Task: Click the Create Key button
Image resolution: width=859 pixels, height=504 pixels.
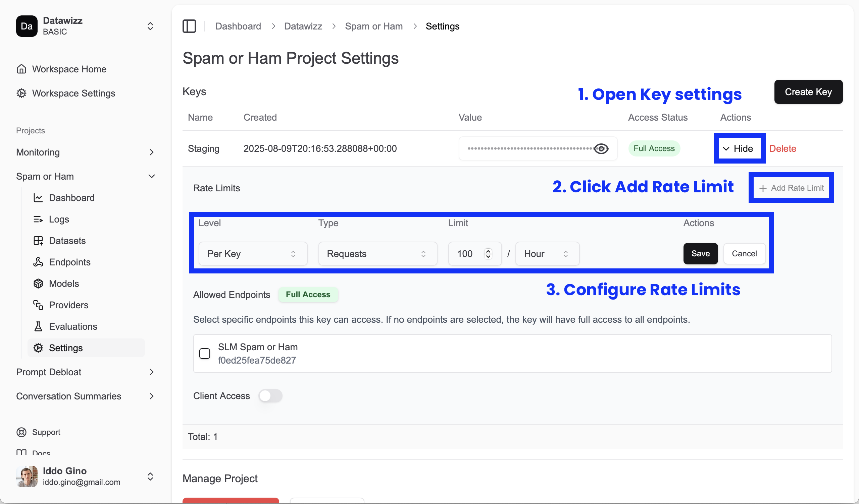Action: pos(808,91)
